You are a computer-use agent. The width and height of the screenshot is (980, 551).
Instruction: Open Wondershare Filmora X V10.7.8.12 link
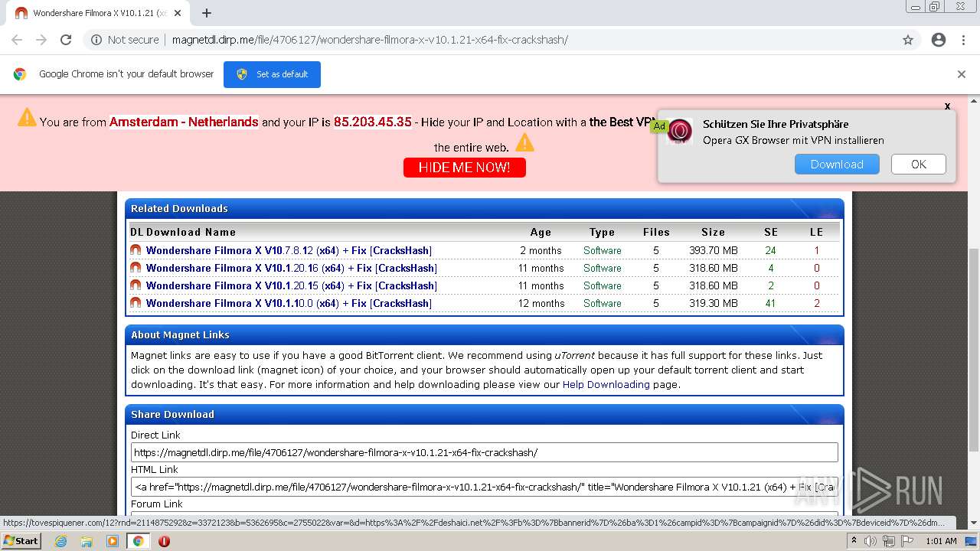pyautogui.click(x=289, y=250)
